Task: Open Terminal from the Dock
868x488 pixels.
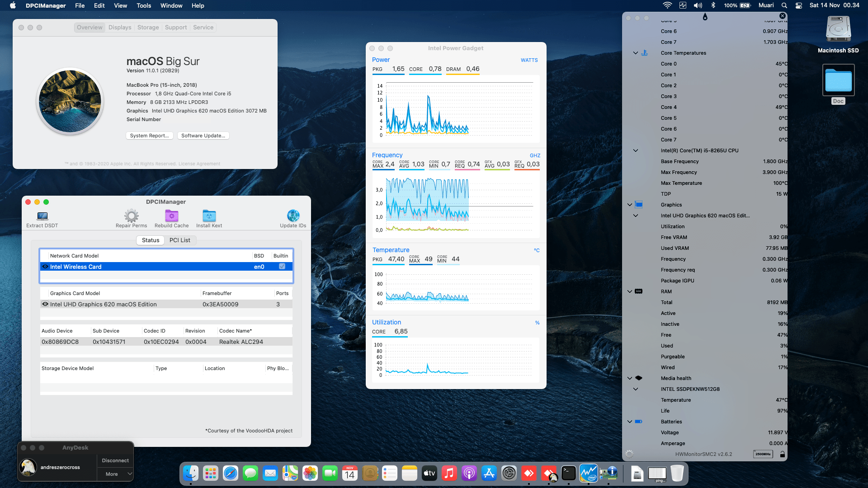Action: tap(568, 473)
